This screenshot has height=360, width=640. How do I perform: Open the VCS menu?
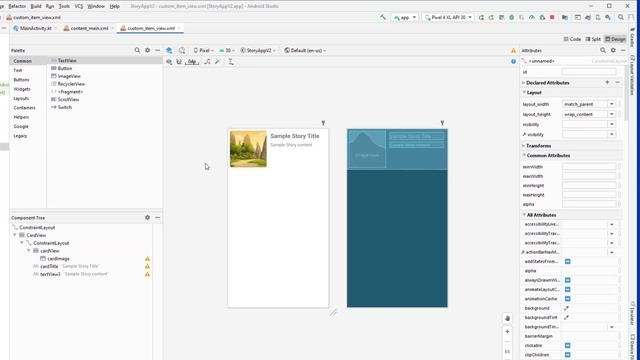(79, 6)
